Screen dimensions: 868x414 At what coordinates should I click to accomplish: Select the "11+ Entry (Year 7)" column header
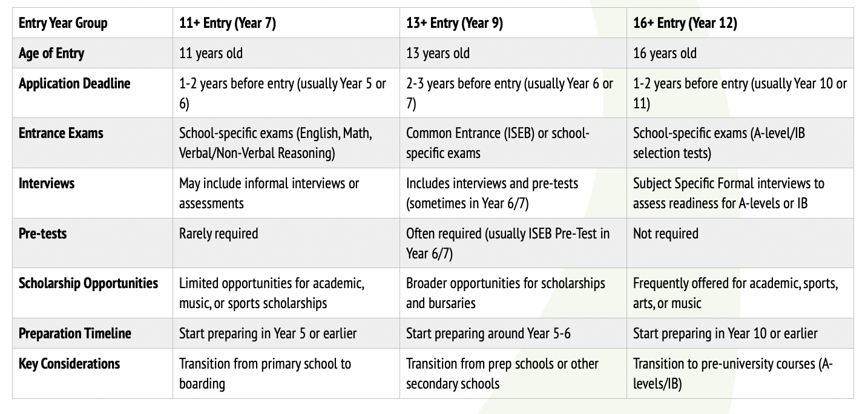click(x=228, y=24)
